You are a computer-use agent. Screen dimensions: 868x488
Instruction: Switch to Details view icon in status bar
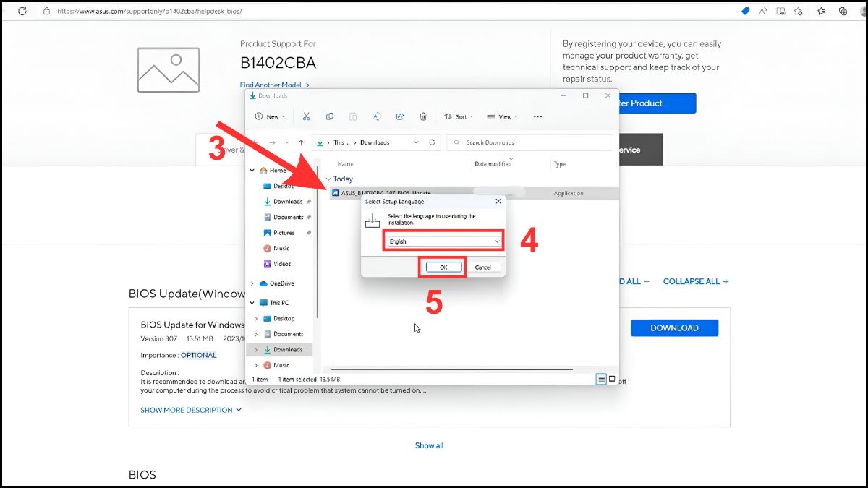(601, 379)
